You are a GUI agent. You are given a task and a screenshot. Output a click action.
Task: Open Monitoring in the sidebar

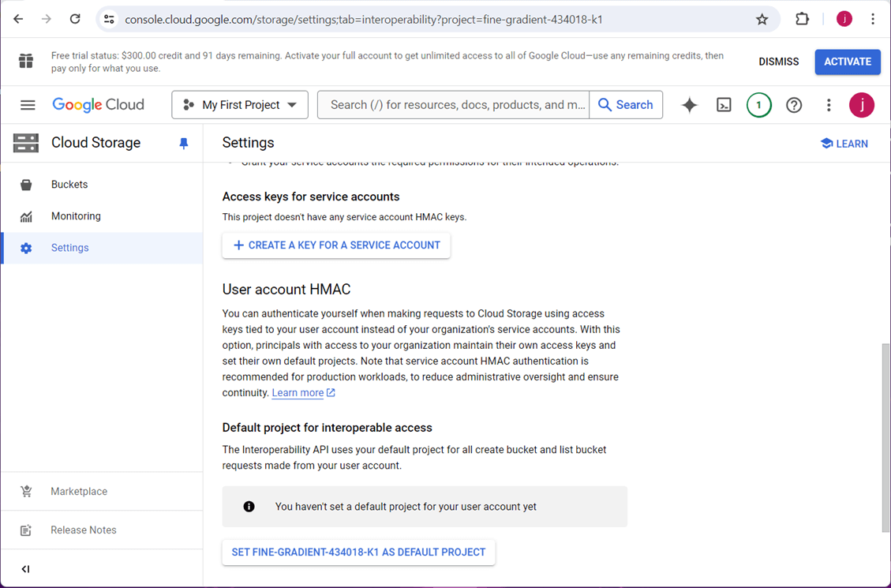76,216
